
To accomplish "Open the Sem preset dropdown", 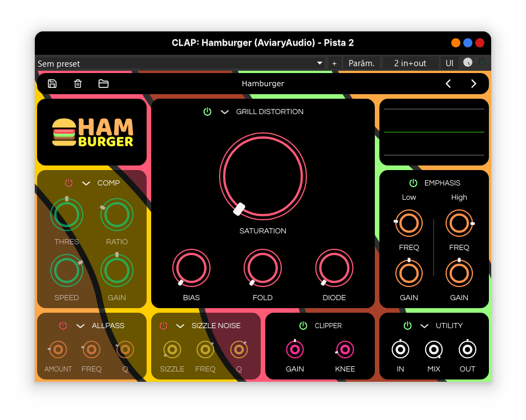I will (x=180, y=63).
